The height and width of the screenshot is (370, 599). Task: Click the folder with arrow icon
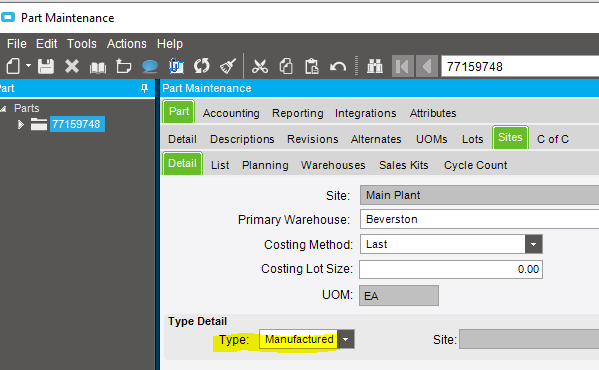point(123,66)
